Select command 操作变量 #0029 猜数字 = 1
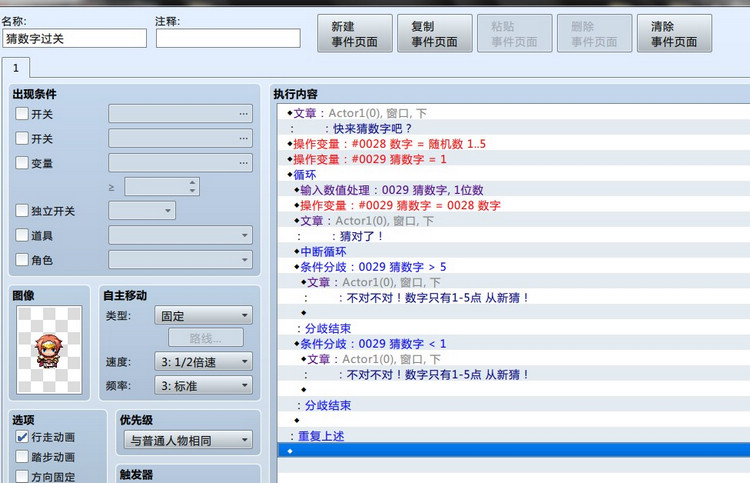 pos(514,159)
